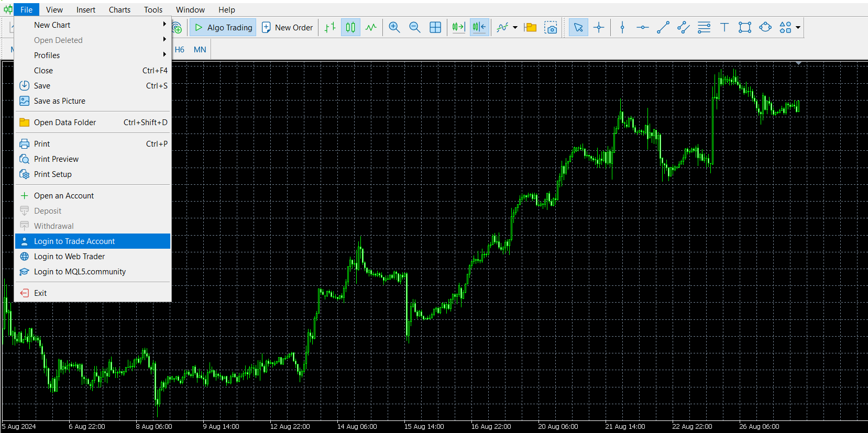This screenshot has width=868, height=433.
Task: Click the zoom in magnifier icon
Action: point(394,28)
